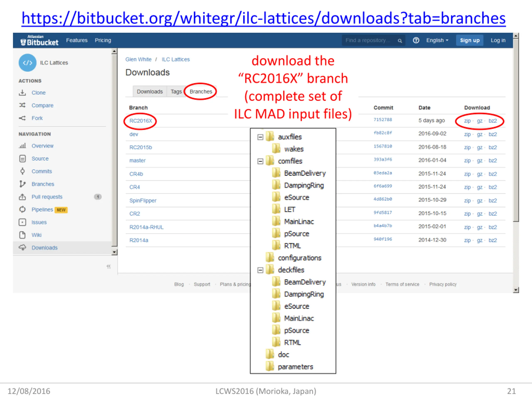Image resolution: width=532 pixels, height=399 pixels.
Task: Open the dev branch link
Action: coord(134,134)
